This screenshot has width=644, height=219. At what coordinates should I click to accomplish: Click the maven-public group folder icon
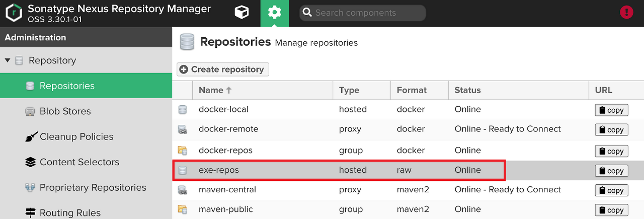tap(182, 209)
